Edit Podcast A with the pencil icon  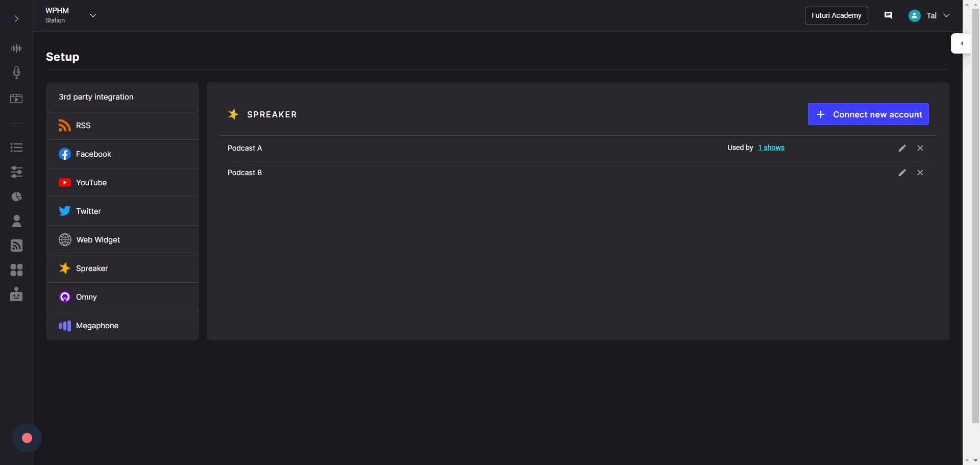902,148
